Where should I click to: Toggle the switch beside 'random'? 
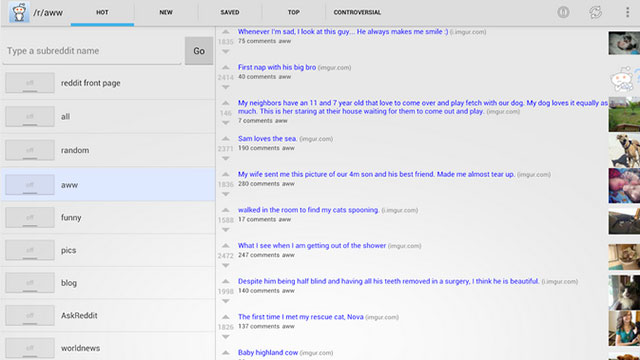coord(30,150)
